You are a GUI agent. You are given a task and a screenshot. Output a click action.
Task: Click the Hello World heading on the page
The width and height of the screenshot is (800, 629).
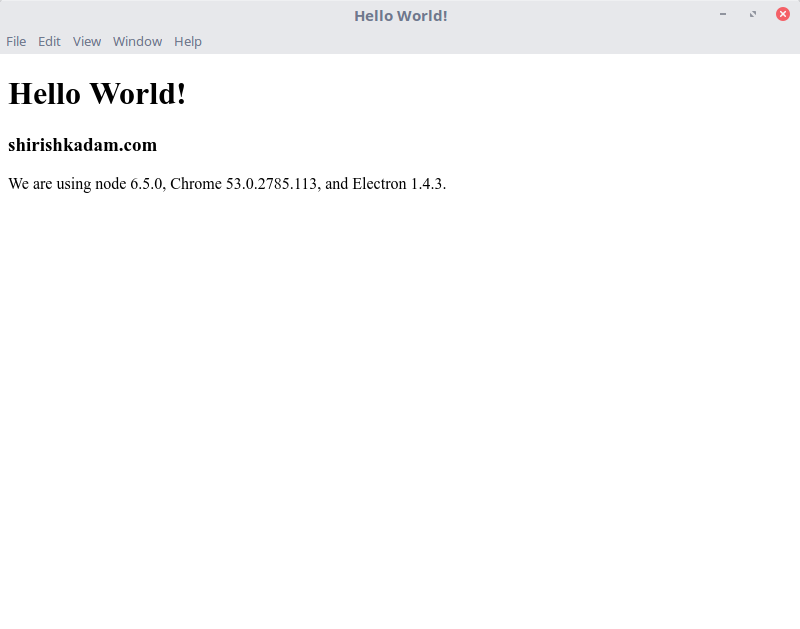coord(96,93)
